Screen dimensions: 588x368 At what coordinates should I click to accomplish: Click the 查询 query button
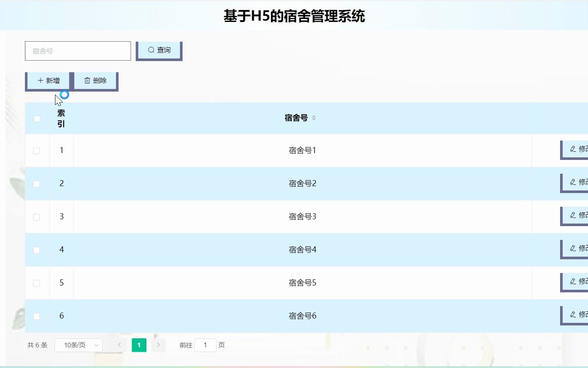click(x=158, y=50)
